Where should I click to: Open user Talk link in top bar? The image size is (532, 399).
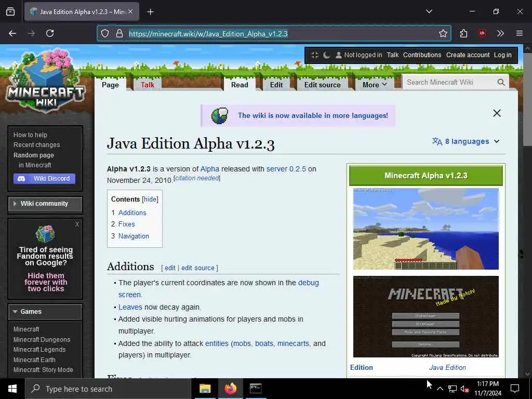point(393,55)
